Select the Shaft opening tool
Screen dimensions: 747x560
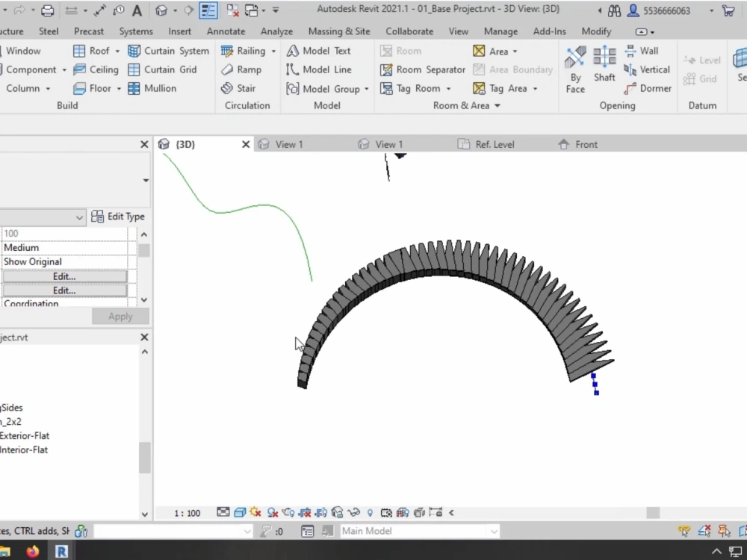(604, 63)
